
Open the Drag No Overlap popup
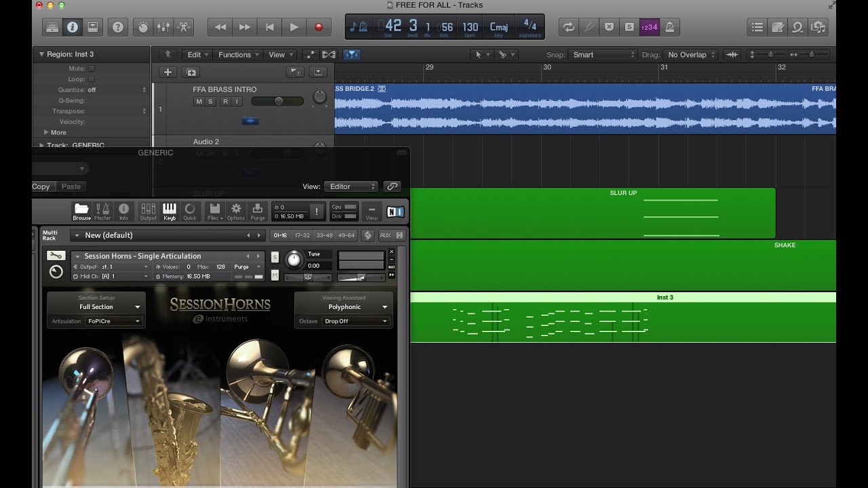[690, 55]
